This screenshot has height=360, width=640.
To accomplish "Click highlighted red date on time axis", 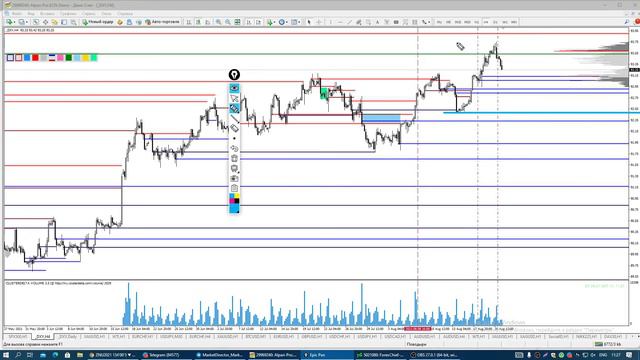I will [x=418, y=329].
